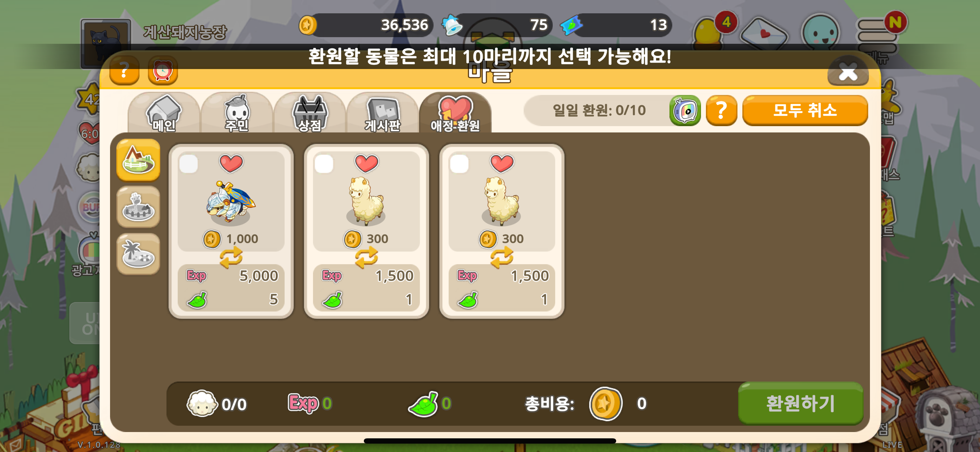Image resolution: width=980 pixels, height=452 pixels.
Task: Switch to the 메인 tab
Action: coord(164,113)
